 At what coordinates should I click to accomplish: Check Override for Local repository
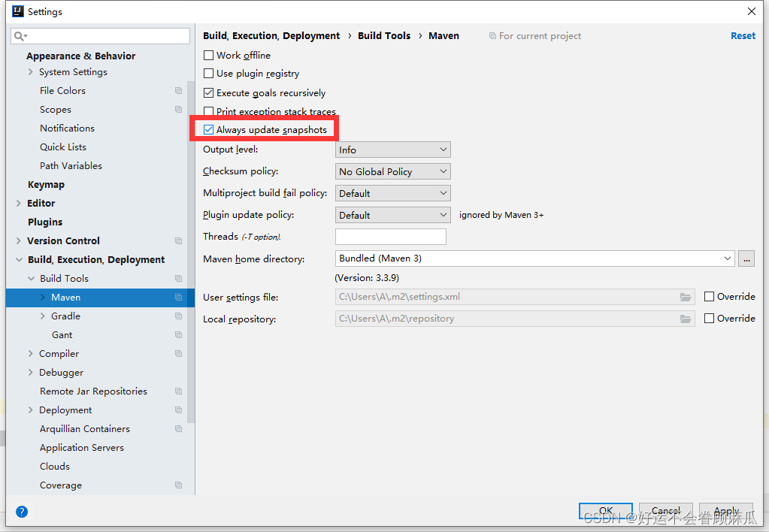[709, 318]
